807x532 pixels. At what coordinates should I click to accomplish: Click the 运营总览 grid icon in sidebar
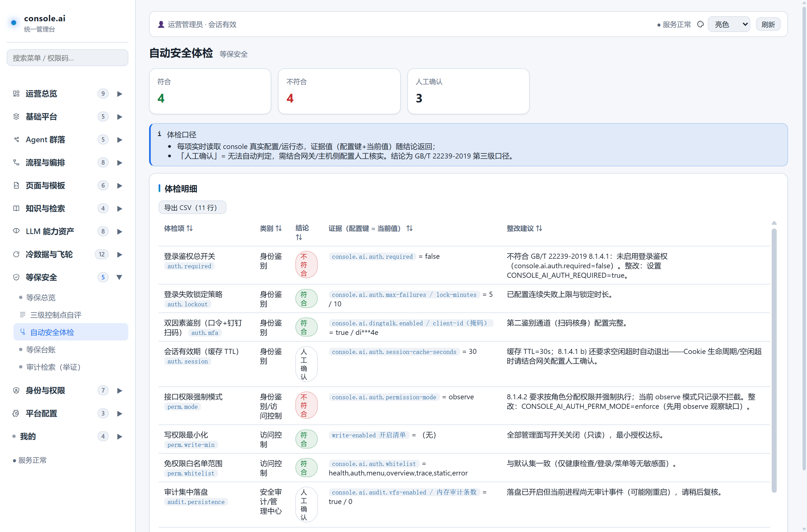pyautogui.click(x=16, y=94)
